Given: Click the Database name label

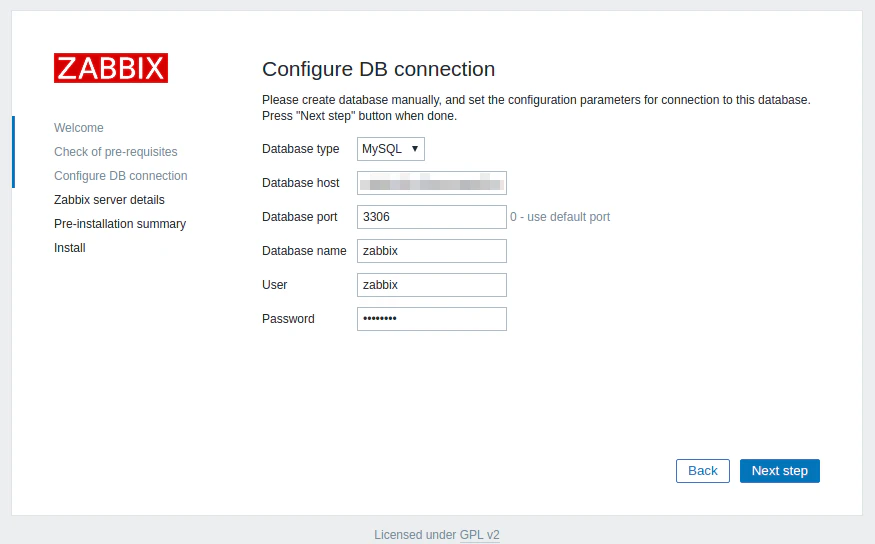Looking at the screenshot, I should coord(304,251).
